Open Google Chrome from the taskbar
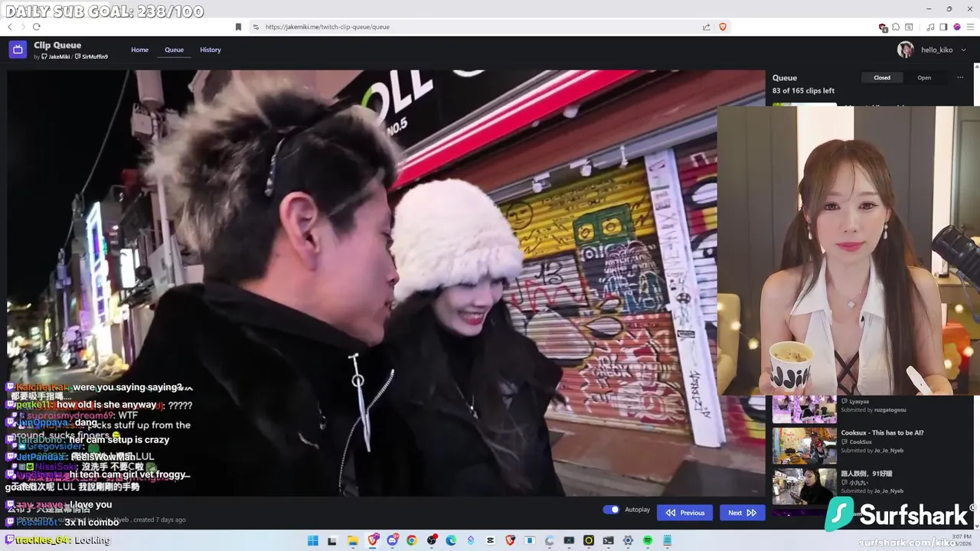Image resolution: width=980 pixels, height=551 pixels. click(x=411, y=540)
